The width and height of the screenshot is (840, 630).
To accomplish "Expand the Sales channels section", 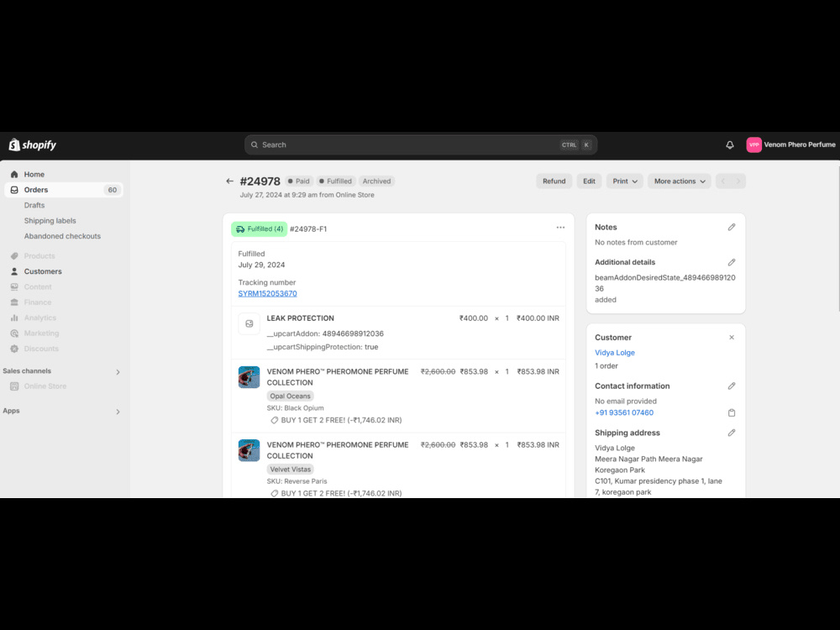I will 118,372.
